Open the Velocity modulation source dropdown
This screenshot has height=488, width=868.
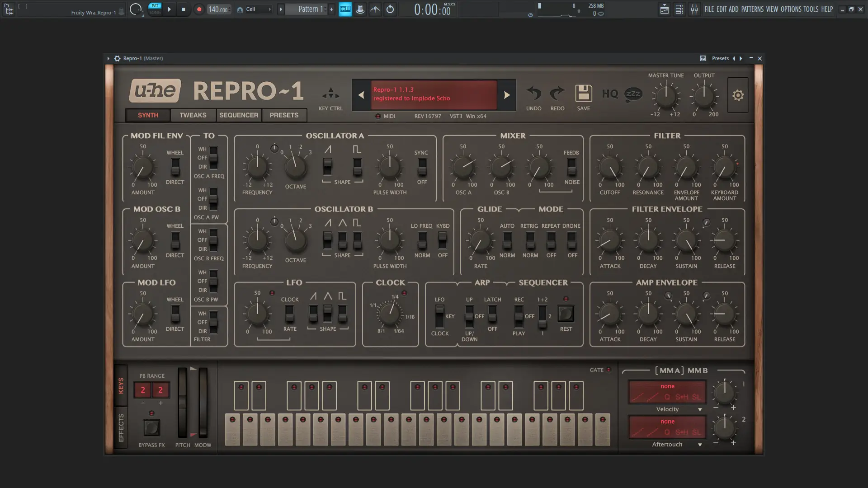click(x=700, y=409)
